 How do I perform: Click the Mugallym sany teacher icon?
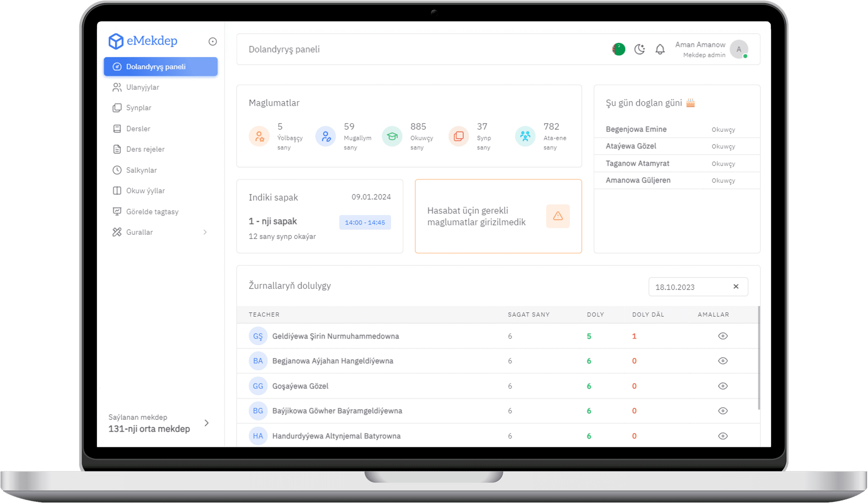tap(326, 136)
